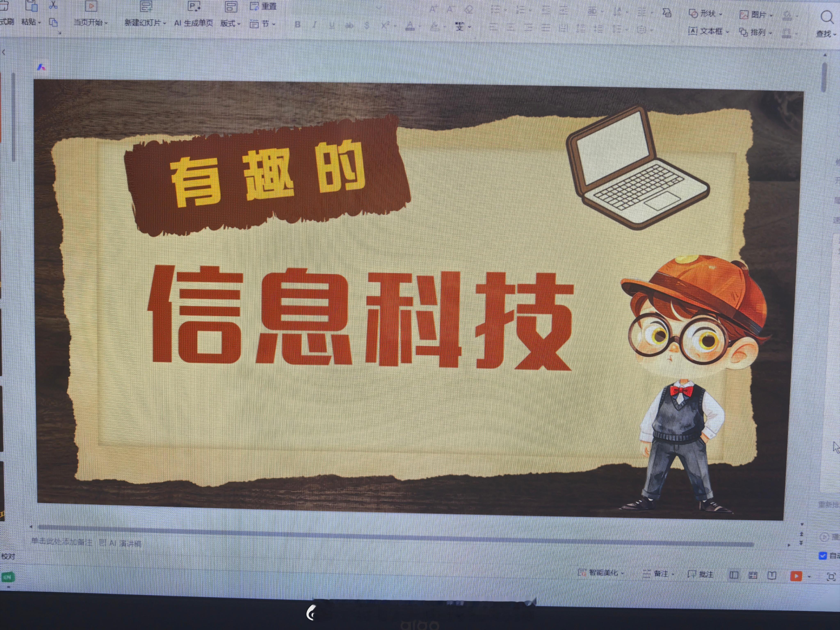This screenshot has height=630, width=840.
Task: Start slideshow with 当页开始 play icon
Action: (91, 6)
